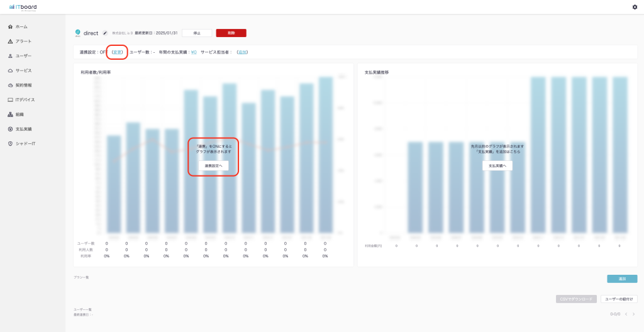Select 支払実績 in the sidebar menu
The width and height of the screenshot is (644, 332).
[23, 129]
